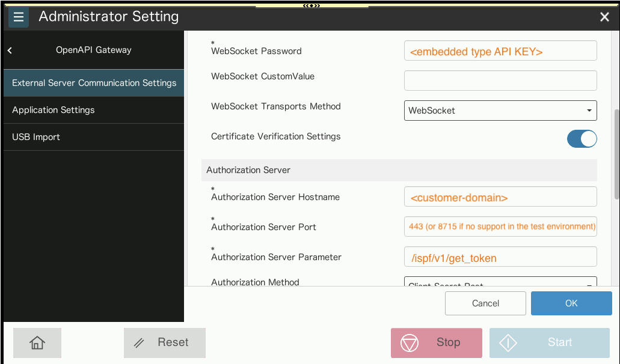Viewport: 620px width, 364px height.
Task: Disable Certificate Verification Settings
Action: (x=582, y=139)
